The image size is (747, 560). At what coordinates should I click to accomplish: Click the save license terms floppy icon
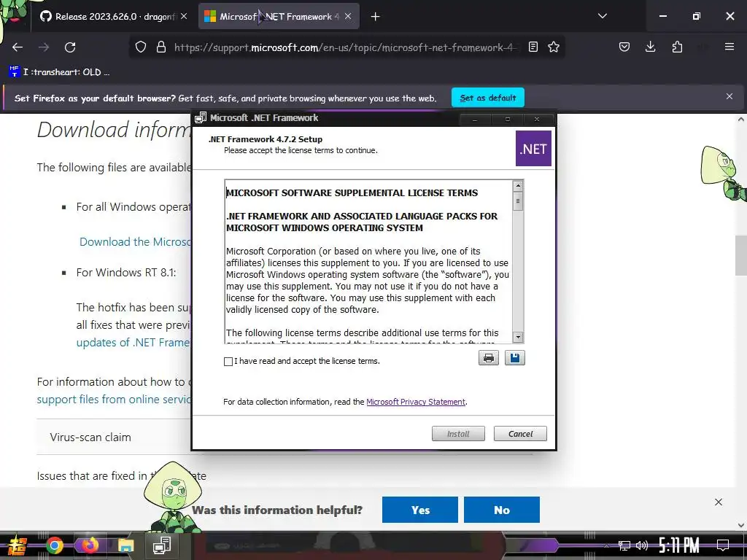point(515,358)
